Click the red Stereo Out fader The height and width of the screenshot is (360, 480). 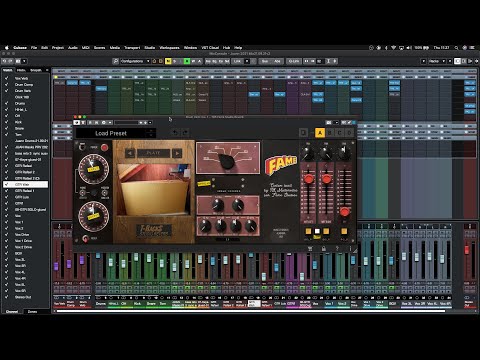pyautogui.click(x=467, y=250)
